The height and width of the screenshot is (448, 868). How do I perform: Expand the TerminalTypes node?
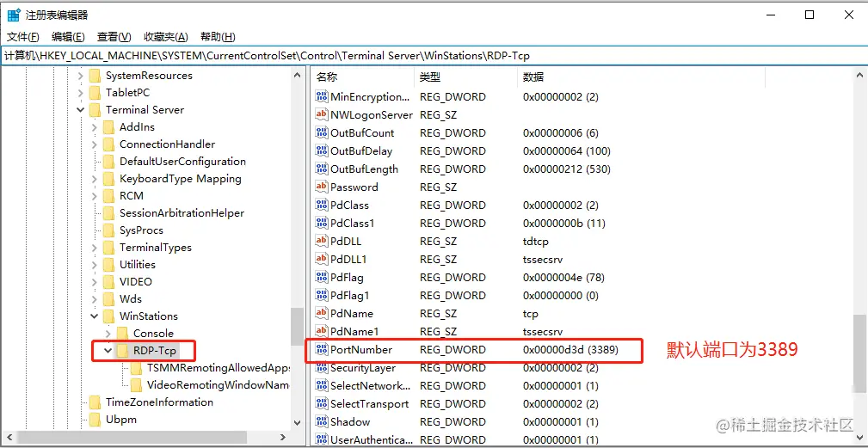pos(95,248)
